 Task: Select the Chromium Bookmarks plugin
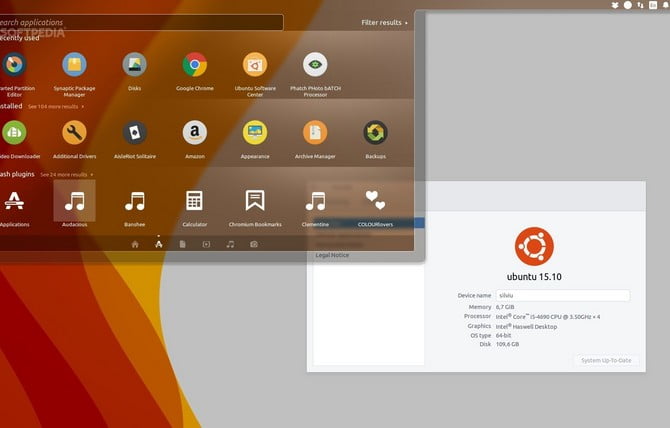255,201
